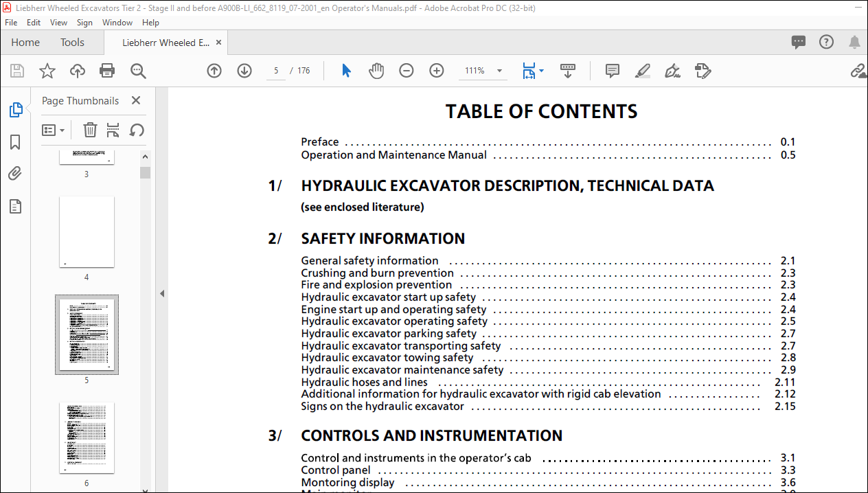This screenshot has height=493, width=868.
Task: Zoom out with the minus icon
Action: coord(407,71)
